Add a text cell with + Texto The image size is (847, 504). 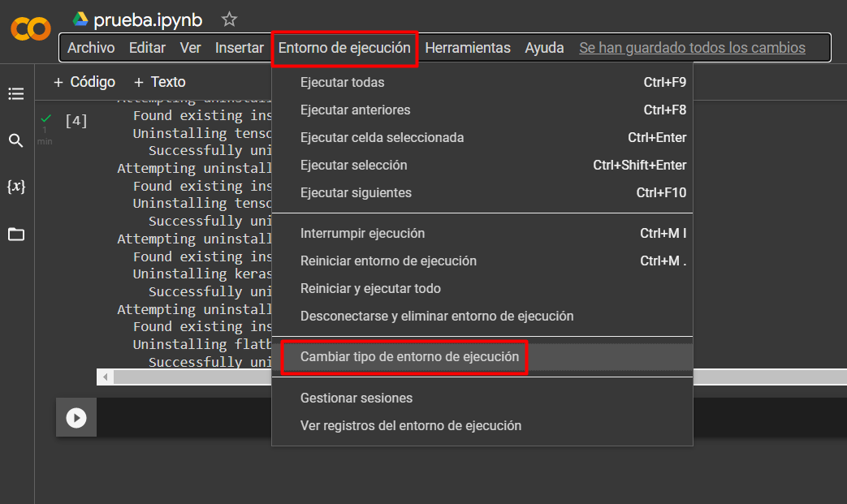(160, 82)
